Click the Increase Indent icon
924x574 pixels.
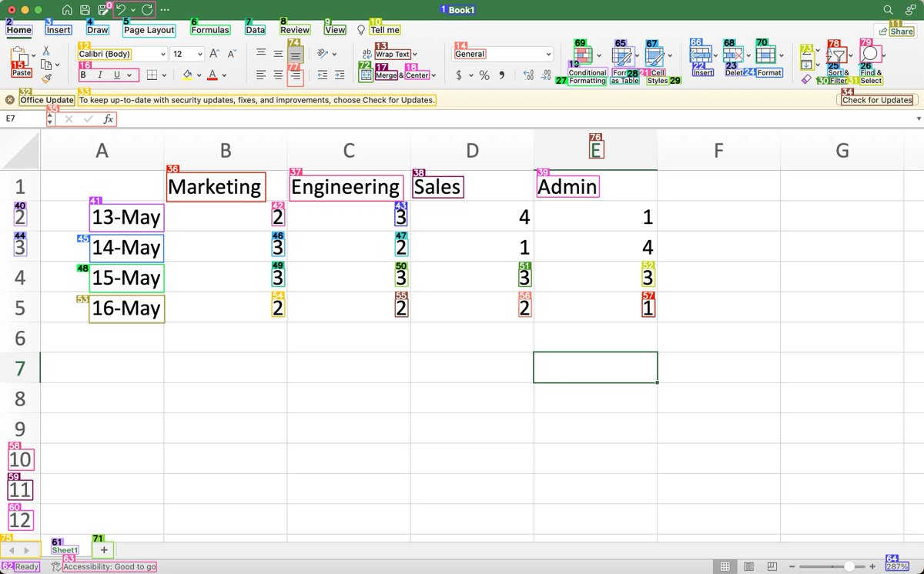[340, 75]
